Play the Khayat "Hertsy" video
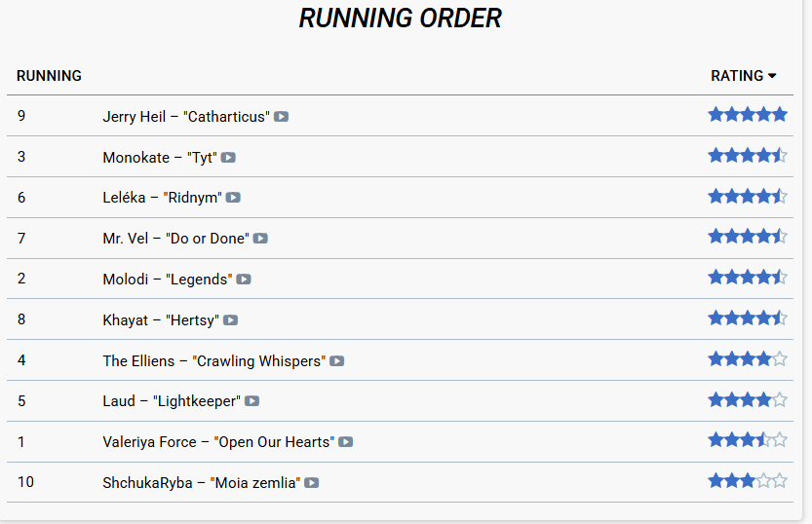The width and height of the screenshot is (812, 524). [x=230, y=320]
